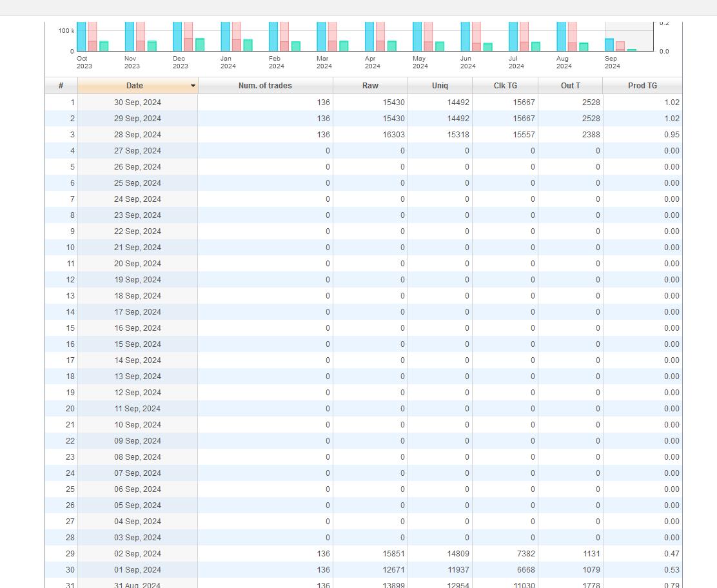Click the green Dec 2023 chart bar

click(x=200, y=44)
